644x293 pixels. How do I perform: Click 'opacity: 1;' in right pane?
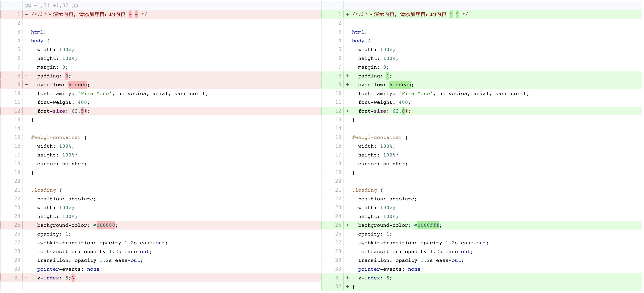[x=375, y=234]
